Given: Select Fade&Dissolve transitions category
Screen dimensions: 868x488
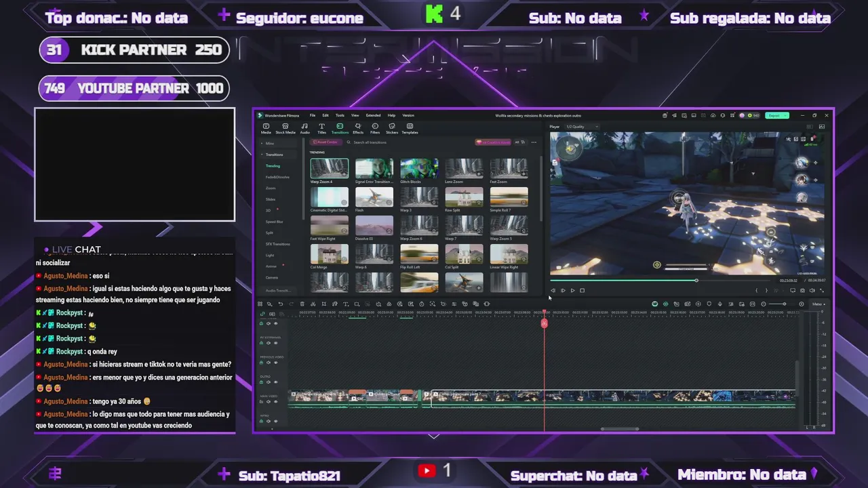Looking at the screenshot, I should pyautogui.click(x=277, y=177).
